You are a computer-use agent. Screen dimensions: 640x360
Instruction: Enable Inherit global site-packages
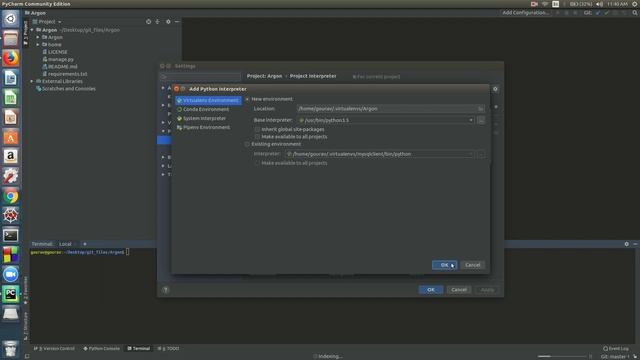tap(257, 129)
